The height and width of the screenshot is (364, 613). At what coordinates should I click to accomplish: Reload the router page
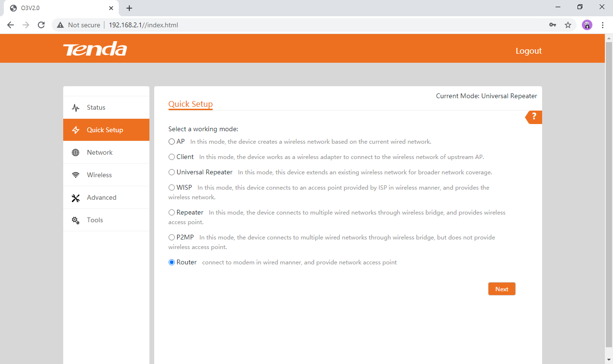pyautogui.click(x=41, y=25)
